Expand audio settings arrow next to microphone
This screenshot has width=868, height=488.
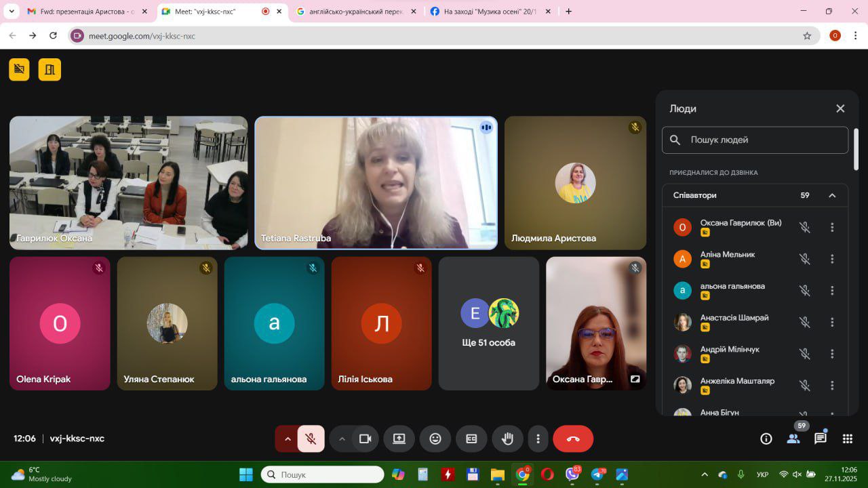tap(288, 439)
